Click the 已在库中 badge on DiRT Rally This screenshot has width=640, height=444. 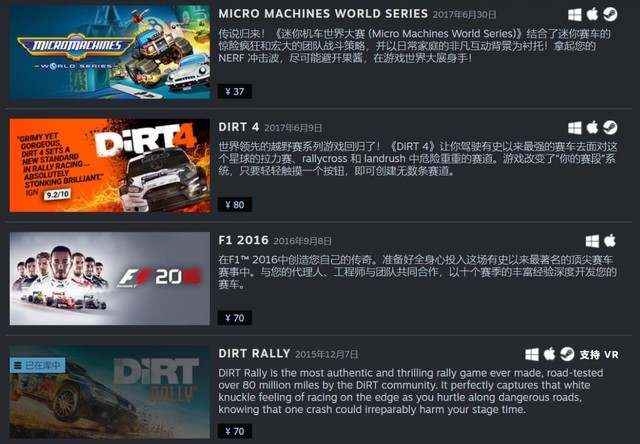37,365
